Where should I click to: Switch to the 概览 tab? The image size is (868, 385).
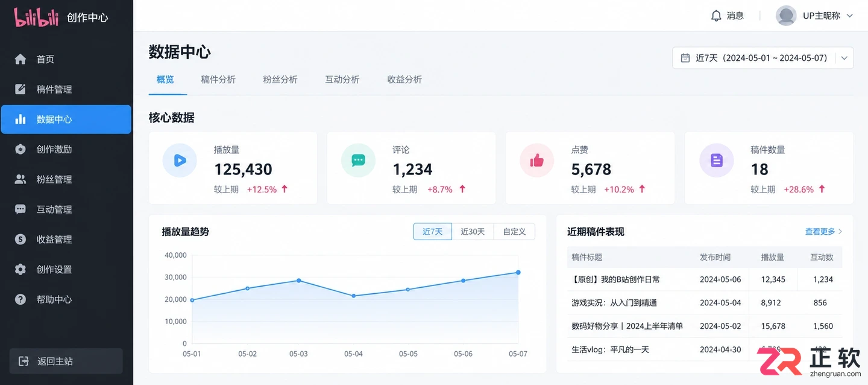coord(165,79)
